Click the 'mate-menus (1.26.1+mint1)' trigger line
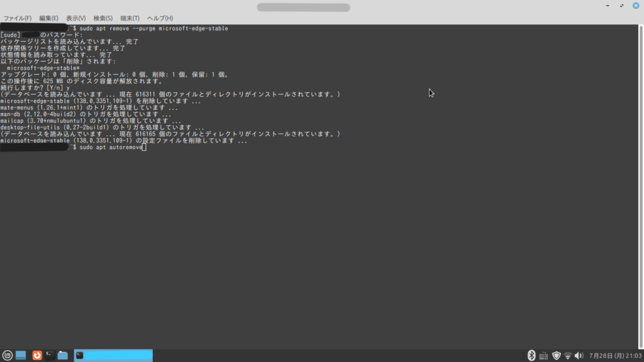 [89, 107]
